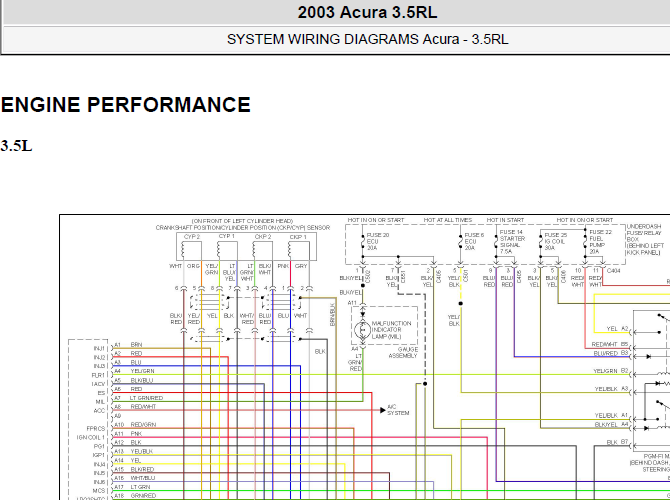Click pin 'A7 LT GRN/RED' wire label
The width and height of the screenshot is (670, 500).
138,398
